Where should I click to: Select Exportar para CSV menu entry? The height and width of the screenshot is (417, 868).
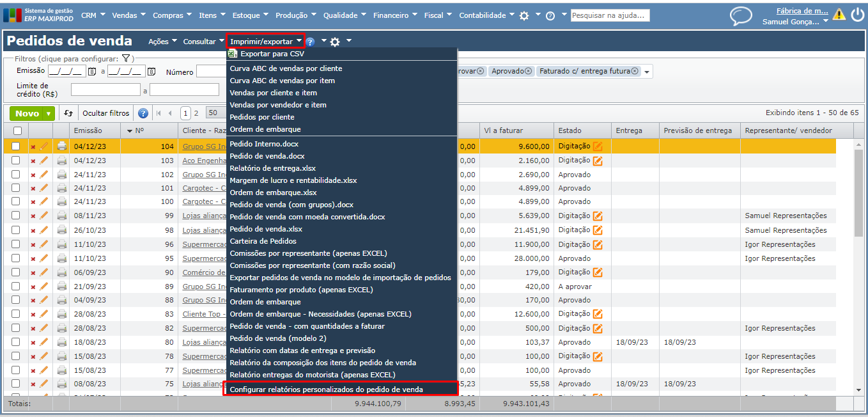(x=272, y=54)
